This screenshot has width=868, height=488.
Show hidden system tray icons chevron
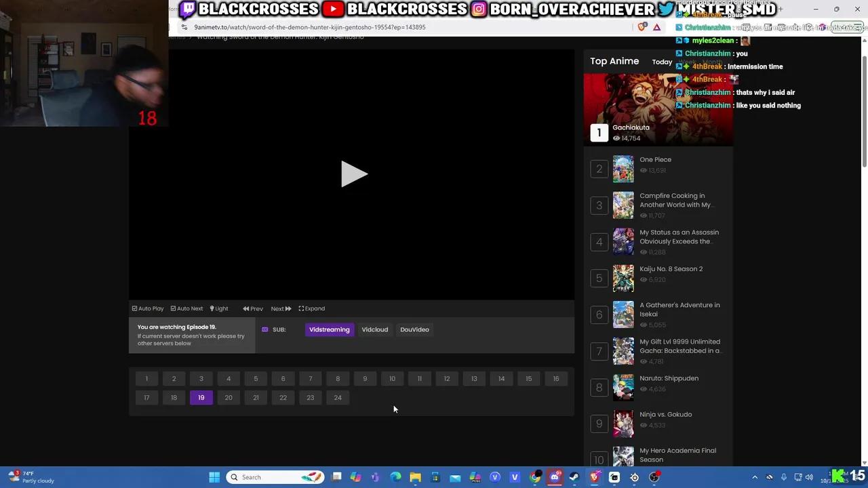[755, 477]
